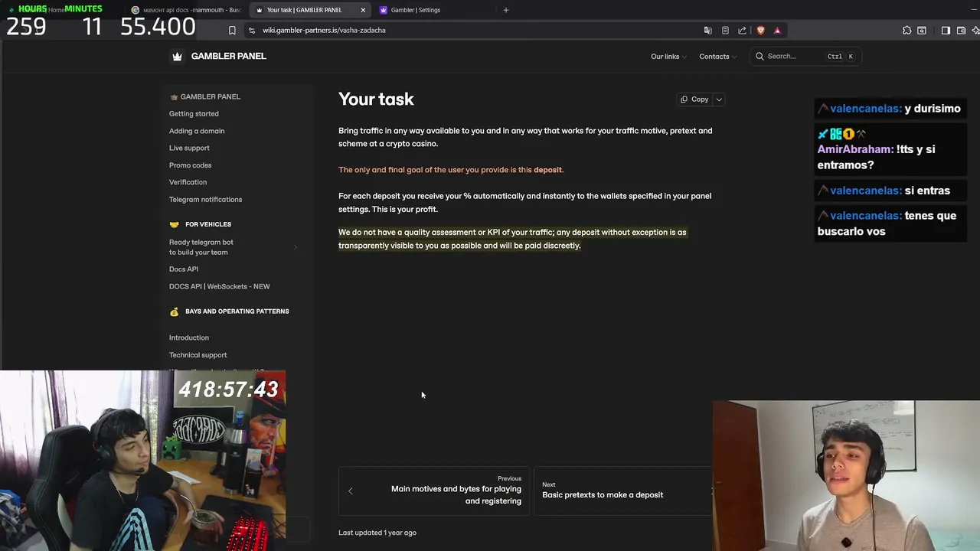Switch to the 'мамонт api docs' browser tab

[x=186, y=10]
